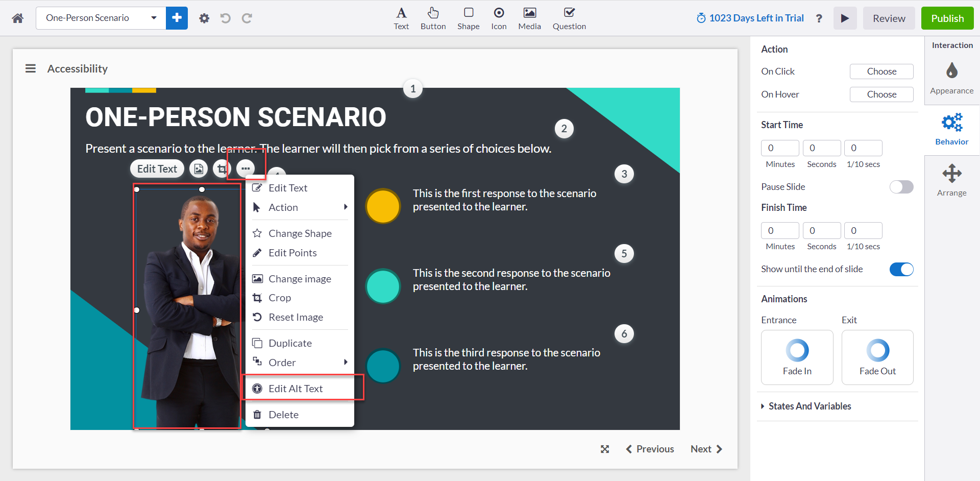
Task: Insert an Icon element
Action: tap(499, 18)
